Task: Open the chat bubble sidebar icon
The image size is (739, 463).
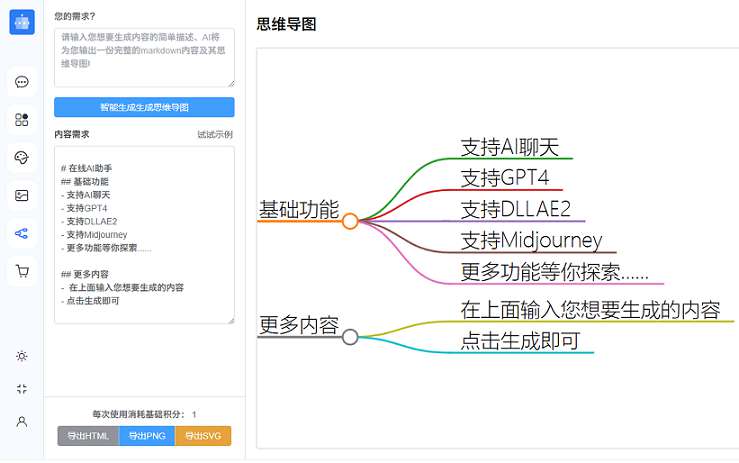Action: 22,82
